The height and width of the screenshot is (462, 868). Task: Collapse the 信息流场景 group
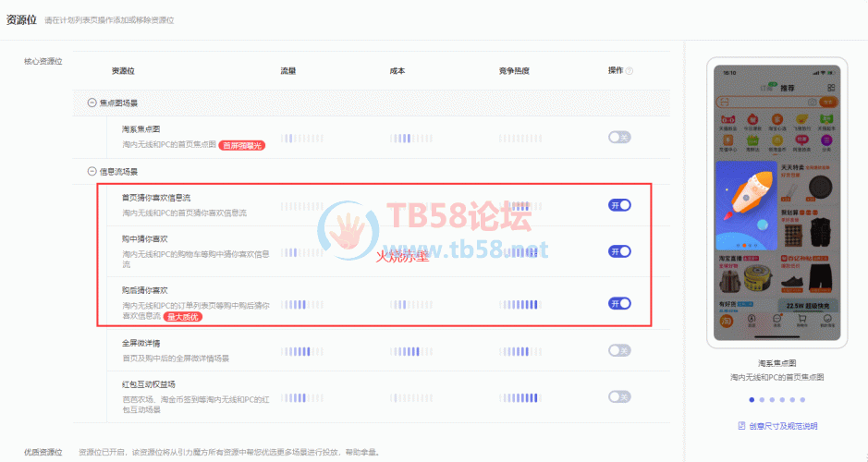[x=92, y=171]
